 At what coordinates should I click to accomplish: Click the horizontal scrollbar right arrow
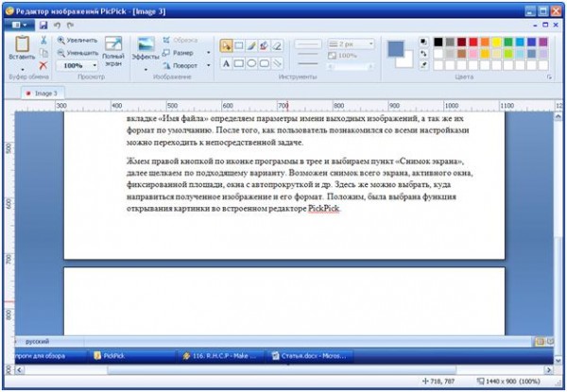point(549,369)
